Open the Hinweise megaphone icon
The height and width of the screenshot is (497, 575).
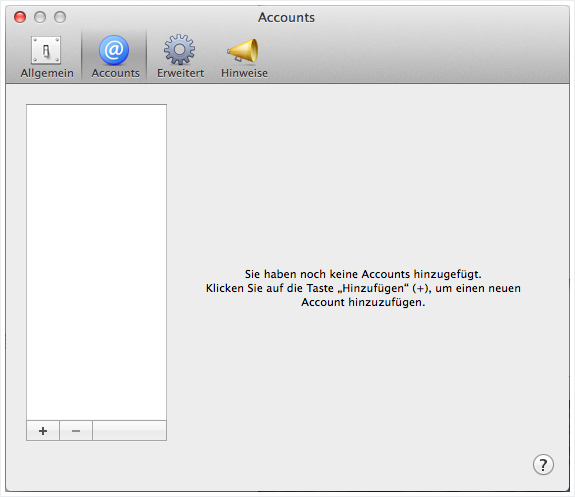(243, 51)
